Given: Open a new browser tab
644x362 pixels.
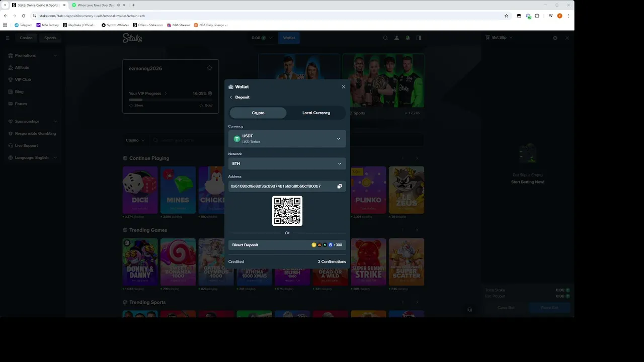Looking at the screenshot, I should [133, 5].
